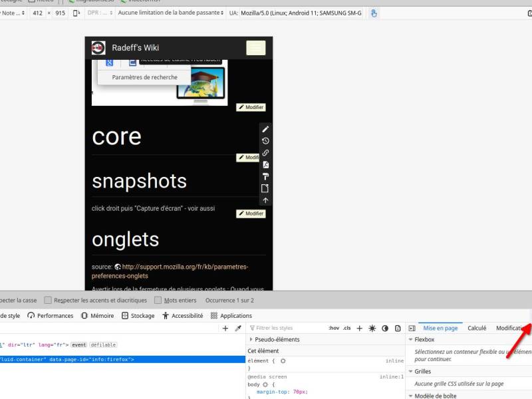Open the Performances devtools panel
The width and height of the screenshot is (532, 399).
coord(51,315)
